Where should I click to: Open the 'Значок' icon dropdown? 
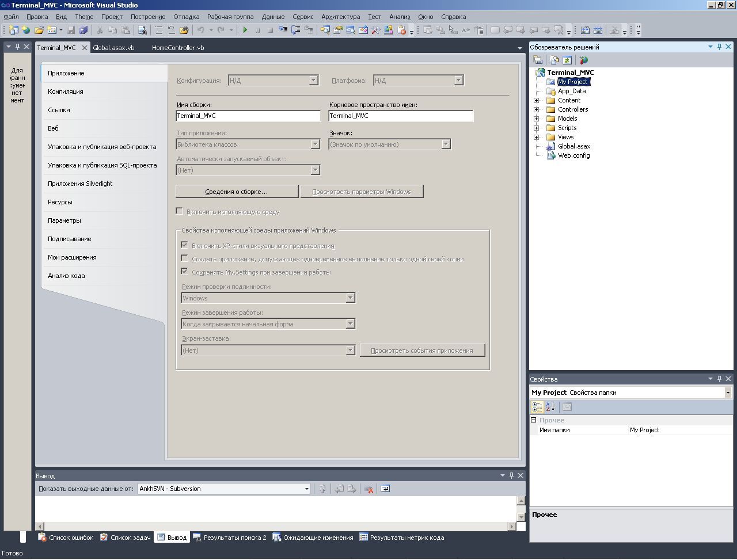click(446, 144)
